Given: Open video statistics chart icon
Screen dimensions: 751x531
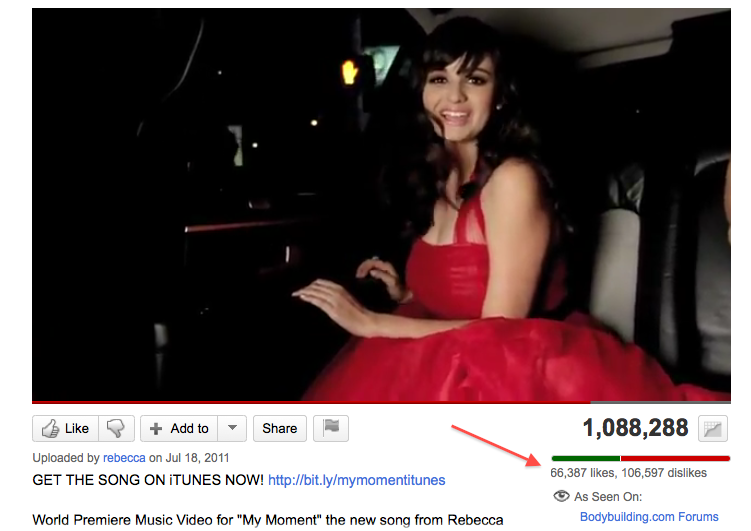Looking at the screenshot, I should (x=712, y=429).
